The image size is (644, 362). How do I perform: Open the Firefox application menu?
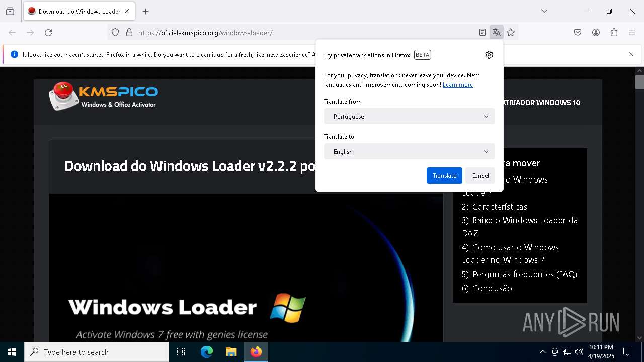[x=632, y=33]
